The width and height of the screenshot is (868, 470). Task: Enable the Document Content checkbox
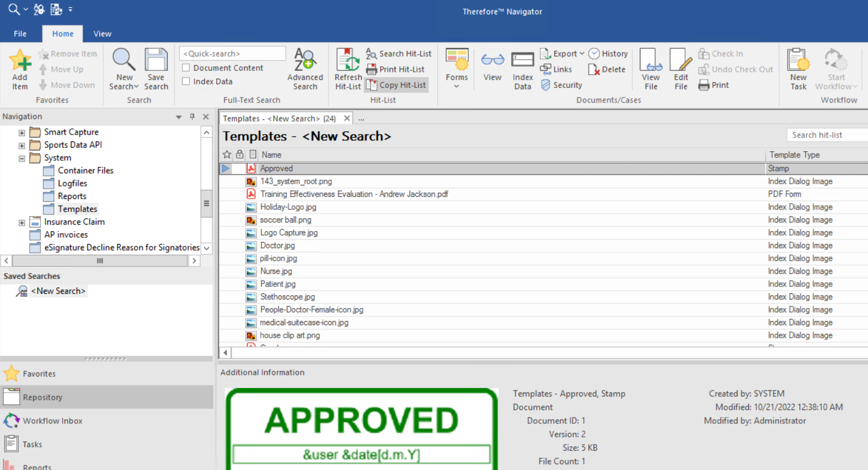186,68
